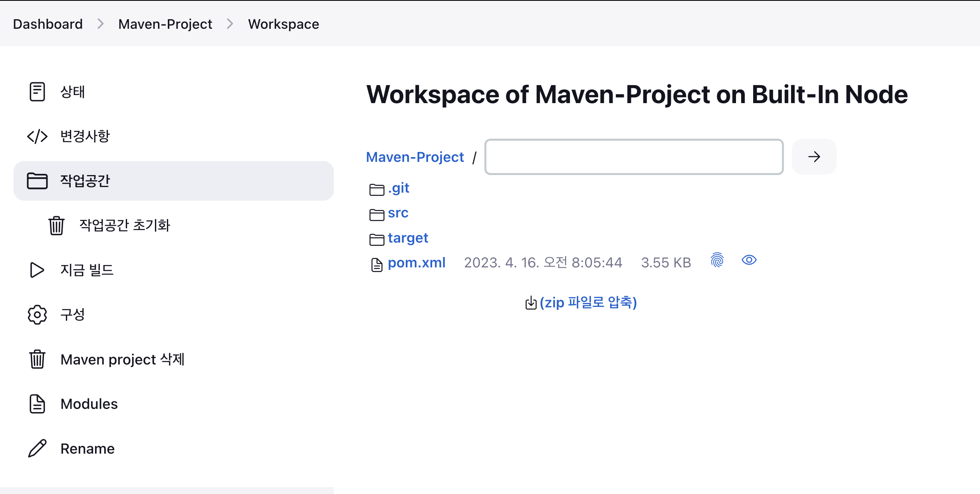Click the Modules file icon
Screen dimensions: 980x494
click(x=37, y=404)
